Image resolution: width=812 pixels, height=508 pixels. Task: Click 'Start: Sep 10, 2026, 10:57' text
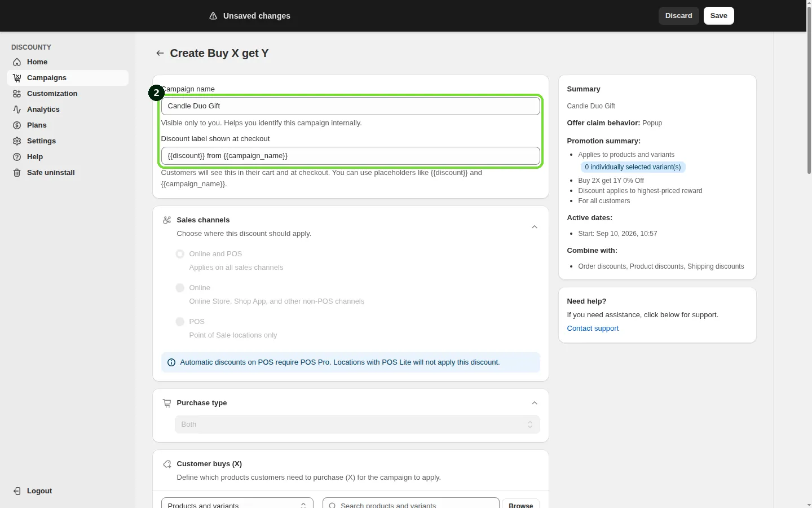tap(617, 234)
